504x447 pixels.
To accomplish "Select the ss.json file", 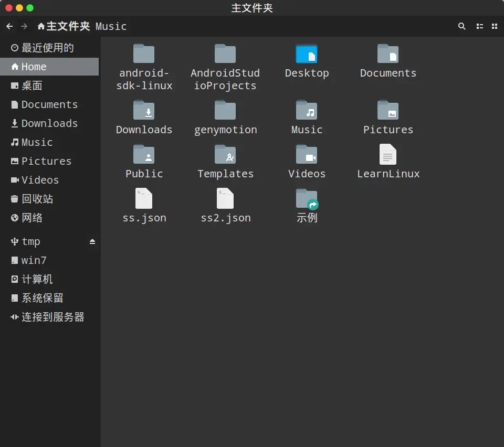I will pyautogui.click(x=144, y=205).
